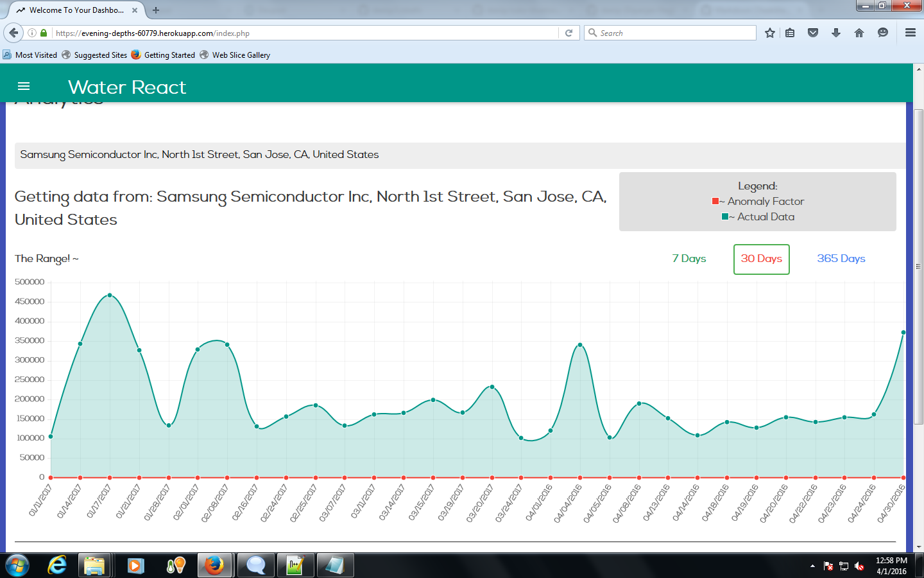The height and width of the screenshot is (578, 924).
Task: Close the Welcome To Your Dashboard tab
Action: coord(135,10)
